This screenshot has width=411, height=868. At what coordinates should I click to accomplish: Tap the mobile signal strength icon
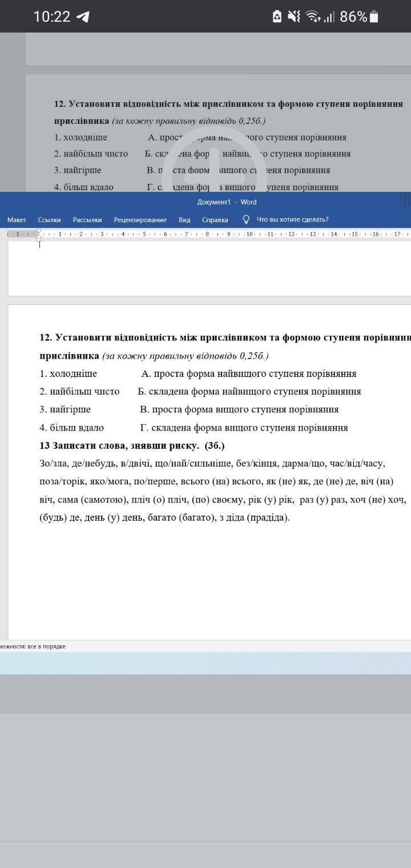pyautogui.click(x=329, y=17)
